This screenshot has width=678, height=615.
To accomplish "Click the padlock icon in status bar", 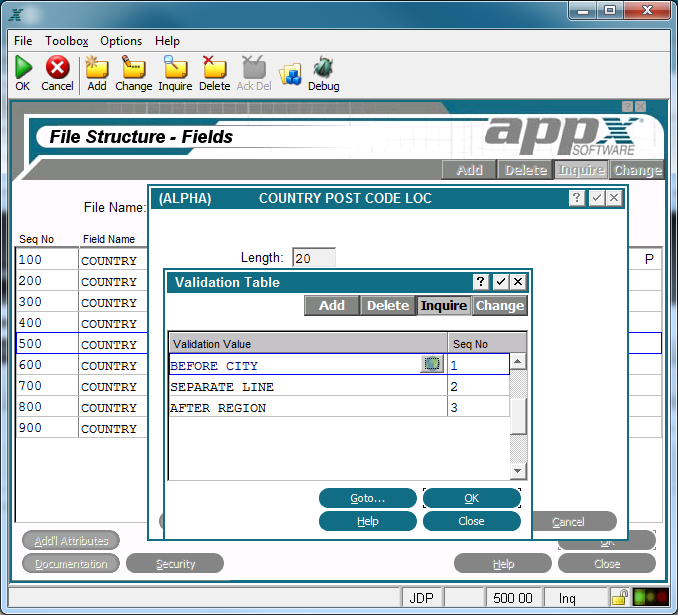I will pyautogui.click(x=620, y=597).
